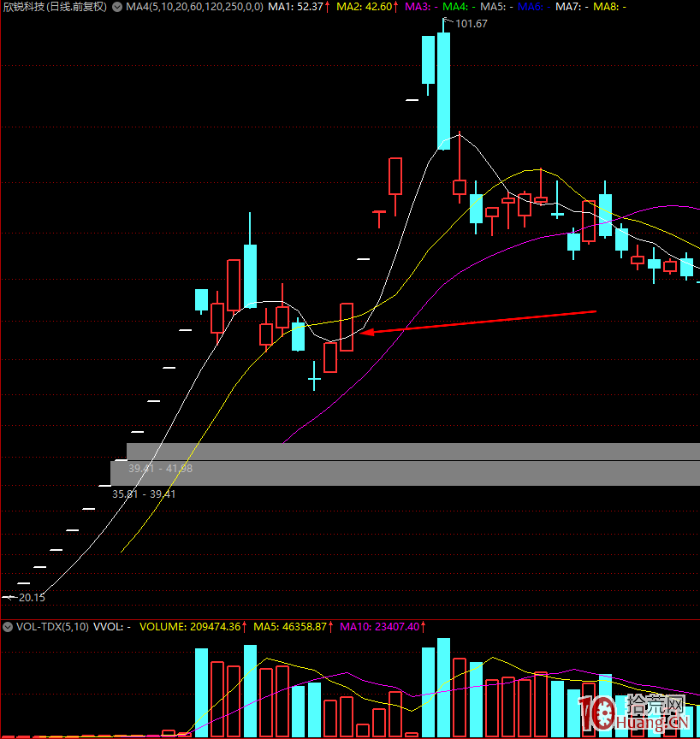The image size is (700, 739).
Task: Click the MA4 green label
Action: coord(459,7)
